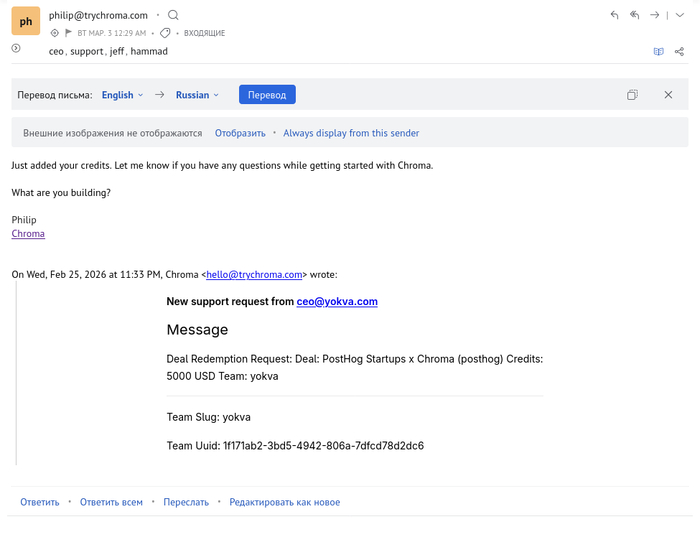Click recipient ceo in the header

(56, 51)
